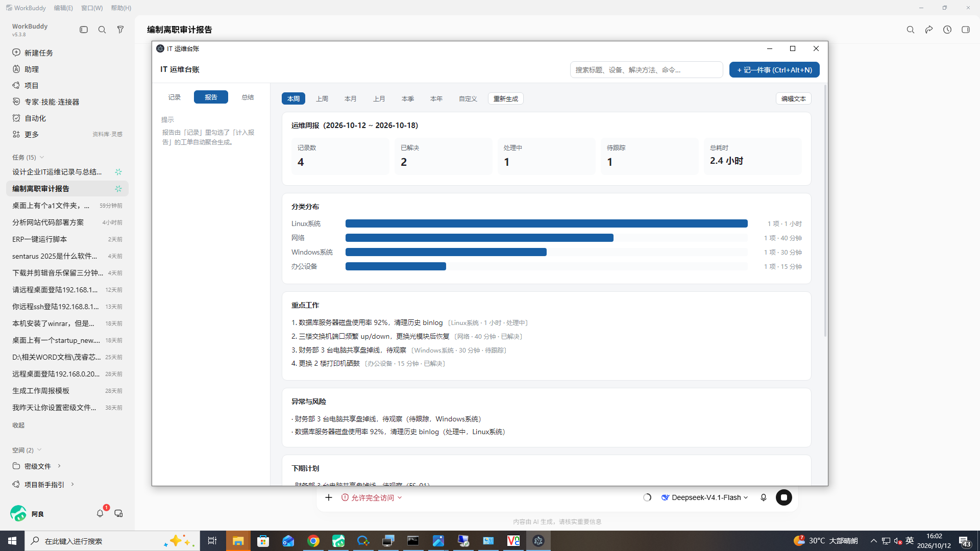Click the plus attachment icon in chat input
Screen dimensions: 980x551
pos(329,497)
